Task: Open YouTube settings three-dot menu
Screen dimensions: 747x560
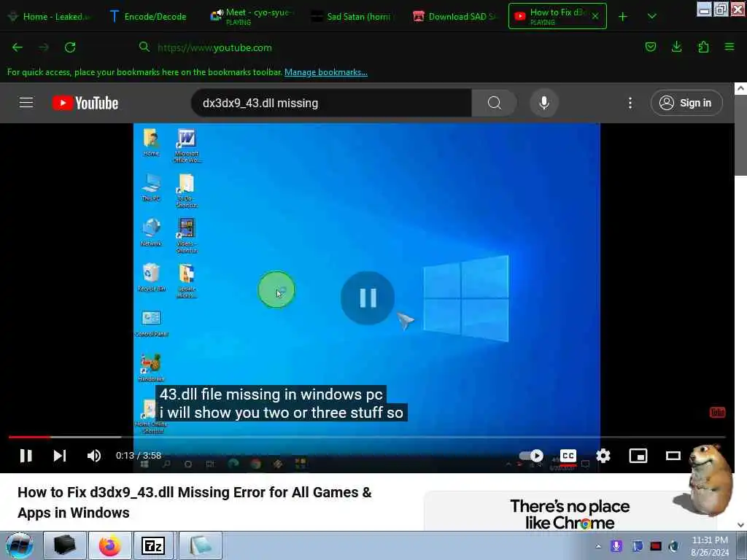Action: [x=630, y=103]
